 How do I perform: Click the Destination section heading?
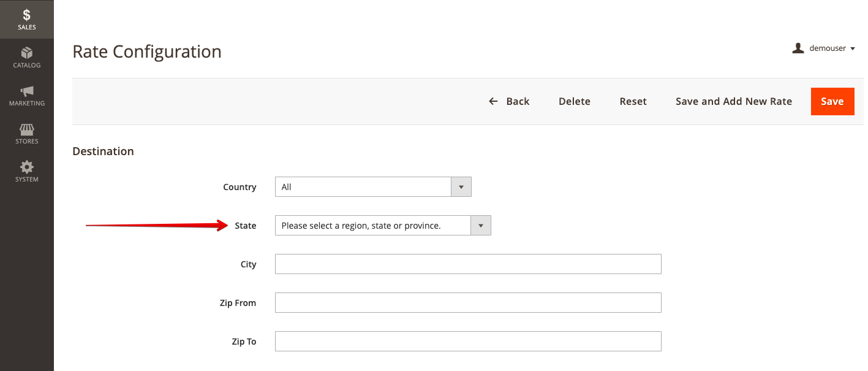[x=103, y=151]
